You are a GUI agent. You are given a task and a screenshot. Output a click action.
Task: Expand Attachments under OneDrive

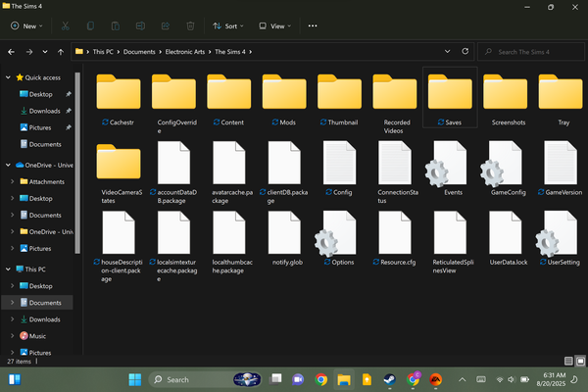[13, 181]
